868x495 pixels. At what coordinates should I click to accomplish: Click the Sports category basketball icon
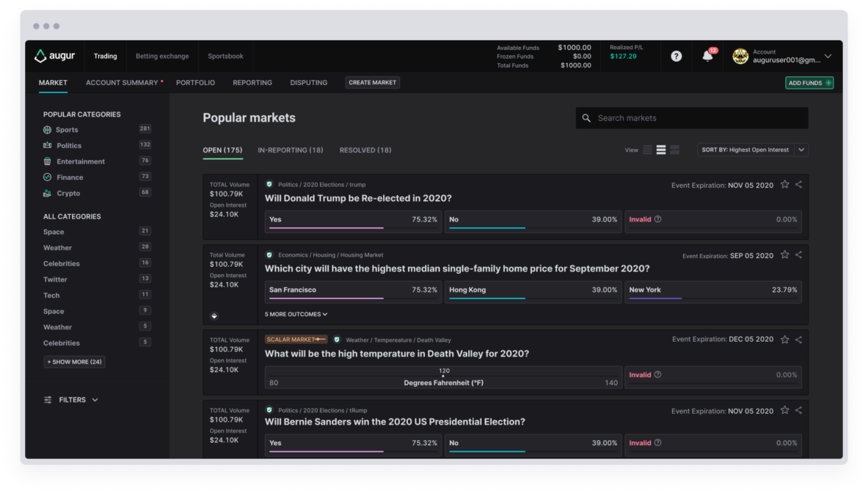pos(48,130)
